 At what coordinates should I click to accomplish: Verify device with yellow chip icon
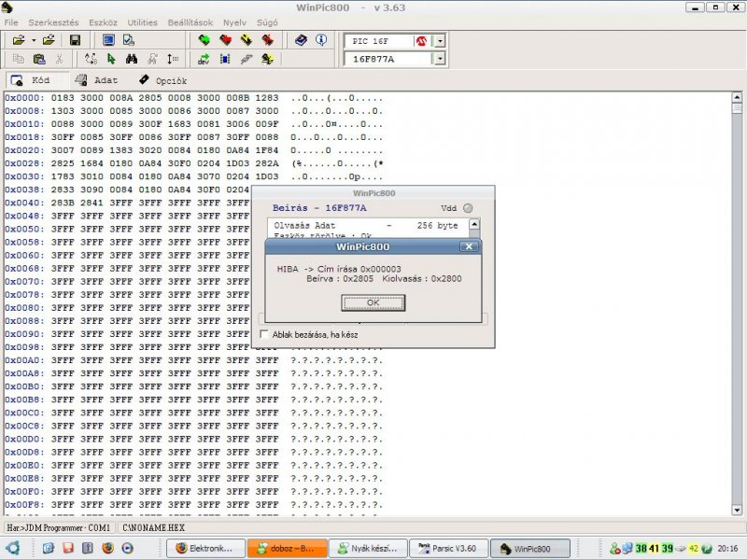point(247,40)
